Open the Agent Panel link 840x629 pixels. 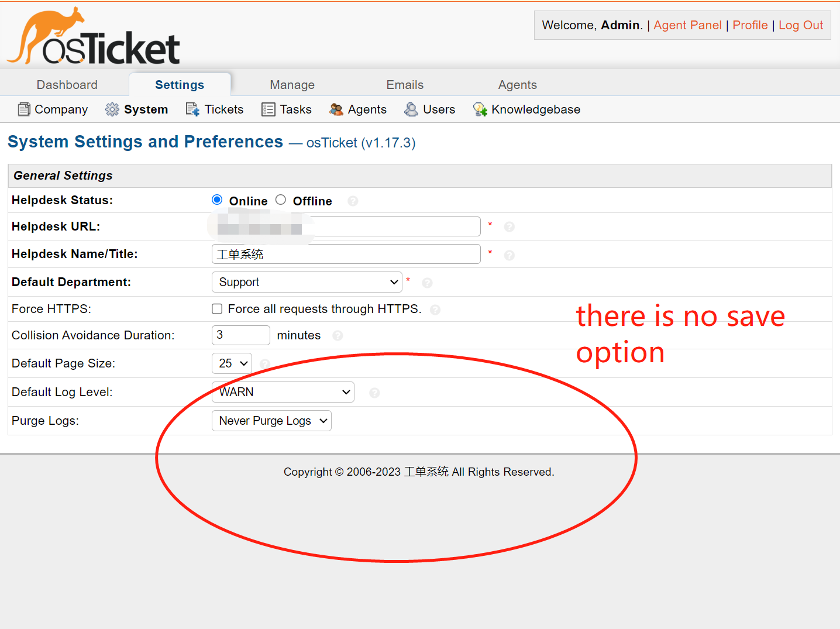687,25
